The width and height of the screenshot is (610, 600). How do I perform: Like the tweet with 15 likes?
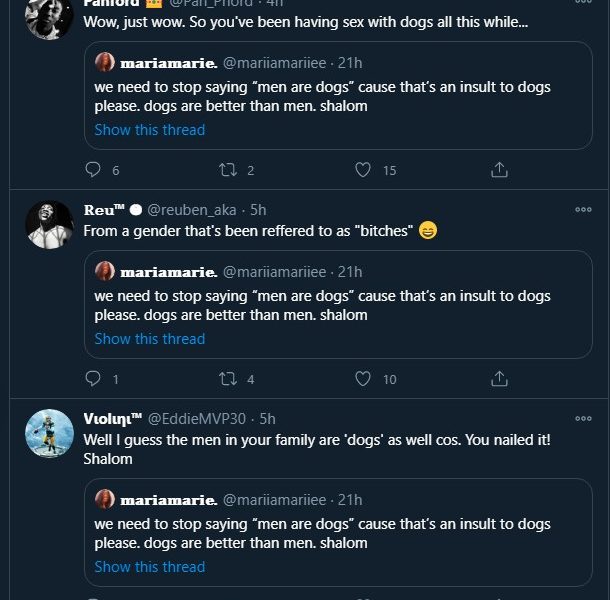point(364,170)
